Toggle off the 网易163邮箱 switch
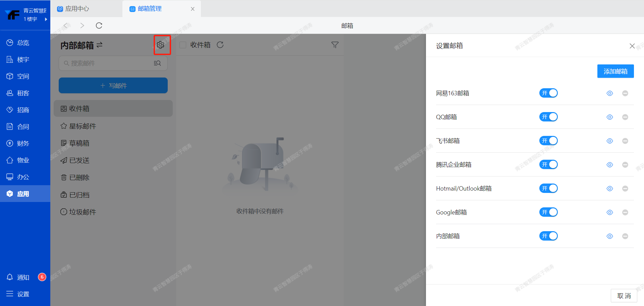Screen dimensions: 644x306 coord(548,93)
